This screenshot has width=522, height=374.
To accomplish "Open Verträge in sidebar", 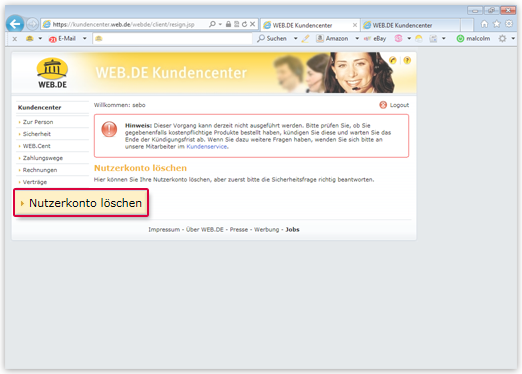I will point(35,182).
